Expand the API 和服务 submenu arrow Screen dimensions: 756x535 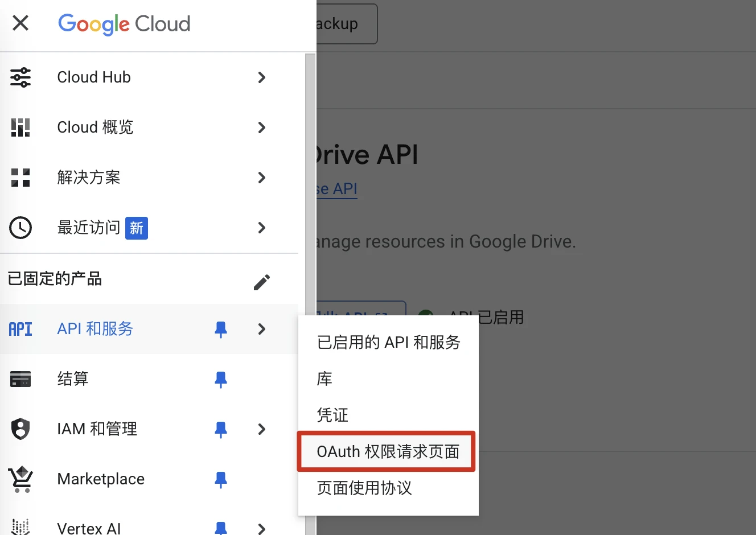tap(262, 329)
